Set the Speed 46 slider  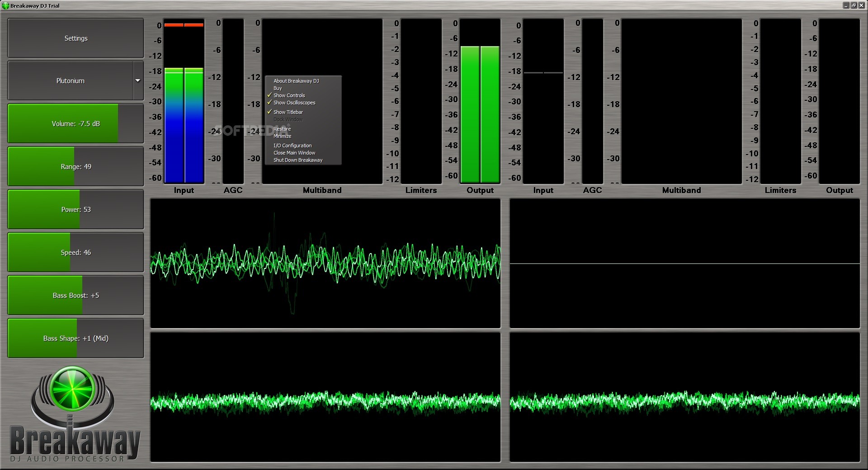click(75, 253)
